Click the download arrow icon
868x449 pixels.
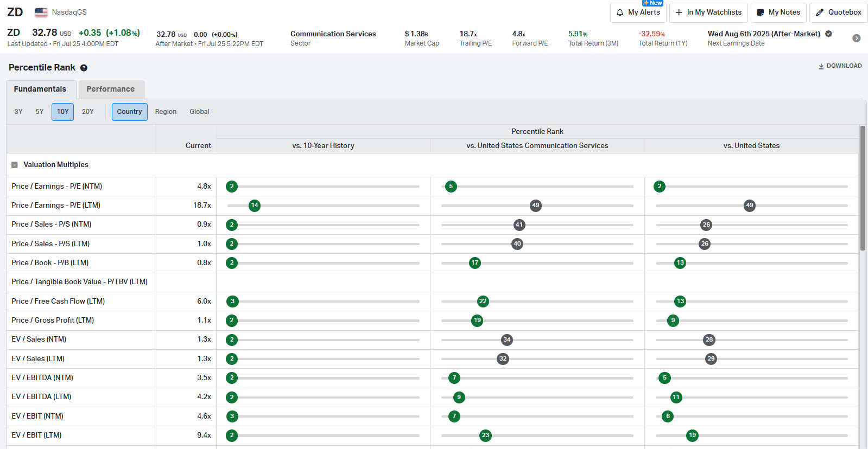pyautogui.click(x=821, y=66)
